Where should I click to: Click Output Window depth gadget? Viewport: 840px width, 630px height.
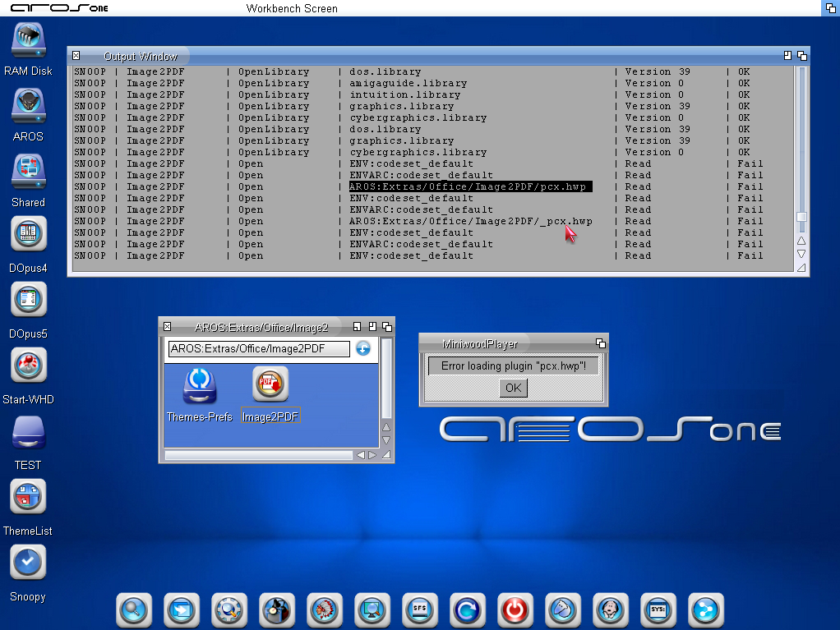[x=802, y=56]
